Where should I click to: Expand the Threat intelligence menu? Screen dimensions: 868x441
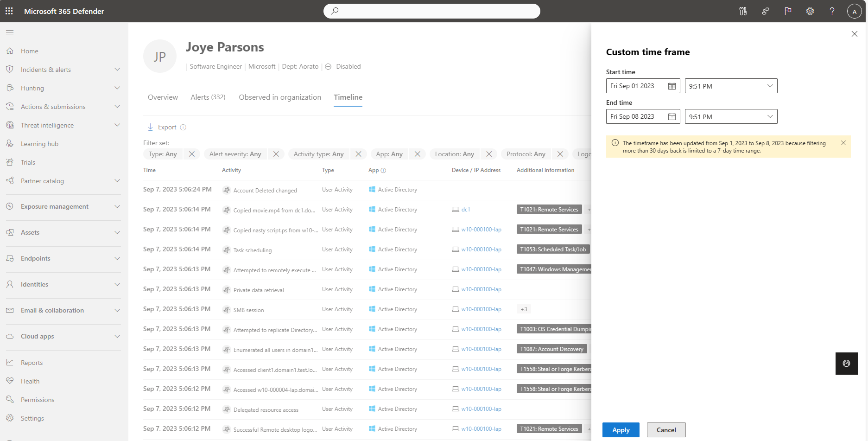pos(117,125)
